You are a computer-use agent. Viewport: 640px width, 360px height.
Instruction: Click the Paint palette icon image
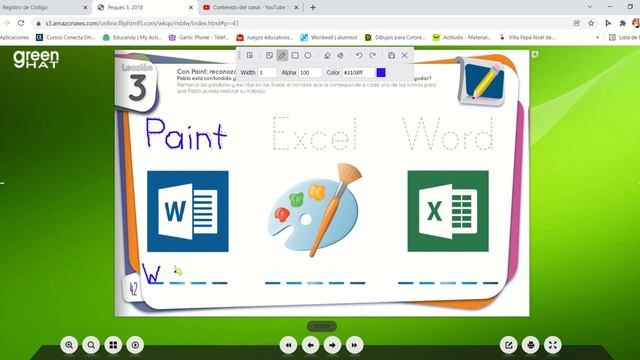point(315,210)
